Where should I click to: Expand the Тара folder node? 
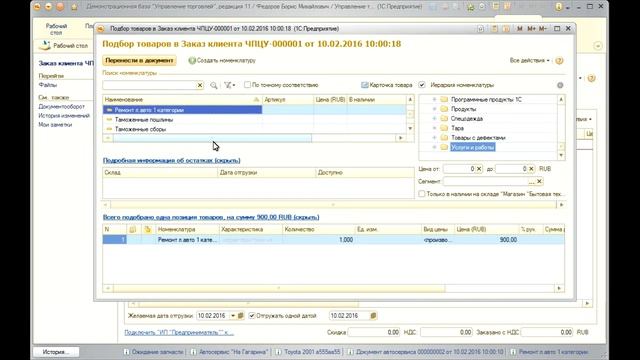click(434, 128)
